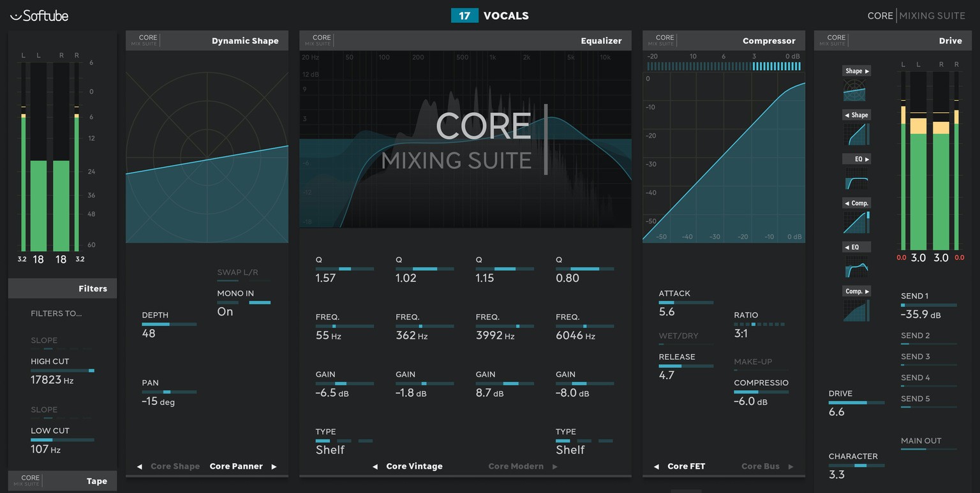Click the Compressor panel title
The width and height of the screenshot is (980, 493).
769,41
